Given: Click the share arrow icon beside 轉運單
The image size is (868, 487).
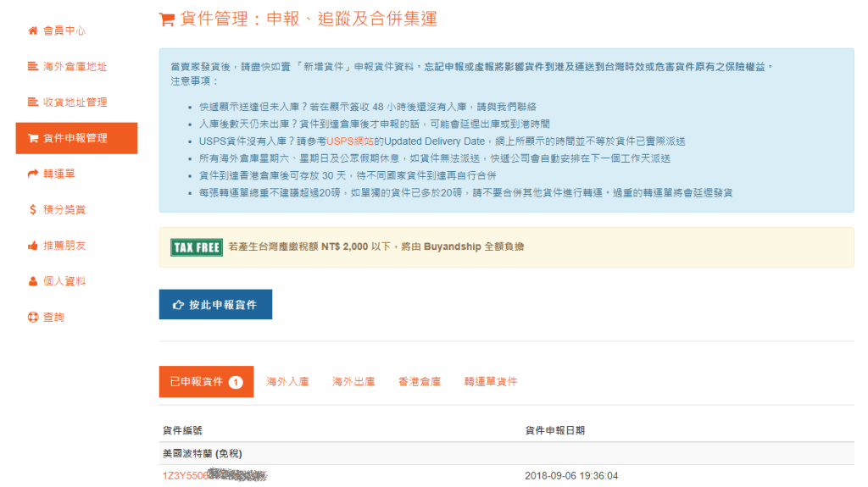Looking at the screenshot, I should [x=33, y=174].
